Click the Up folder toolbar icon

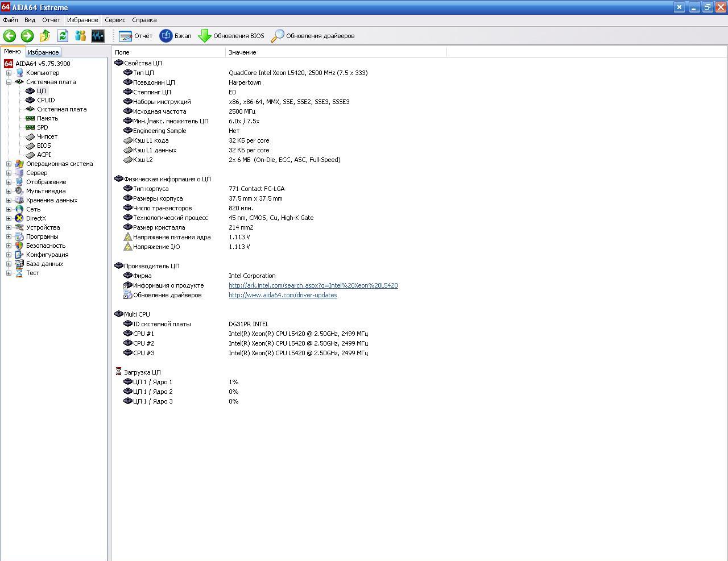45,36
